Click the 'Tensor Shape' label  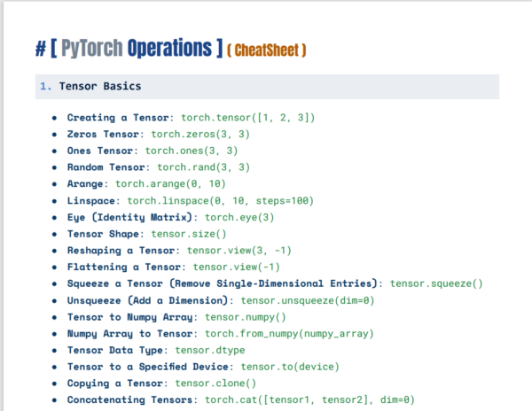click(103, 234)
